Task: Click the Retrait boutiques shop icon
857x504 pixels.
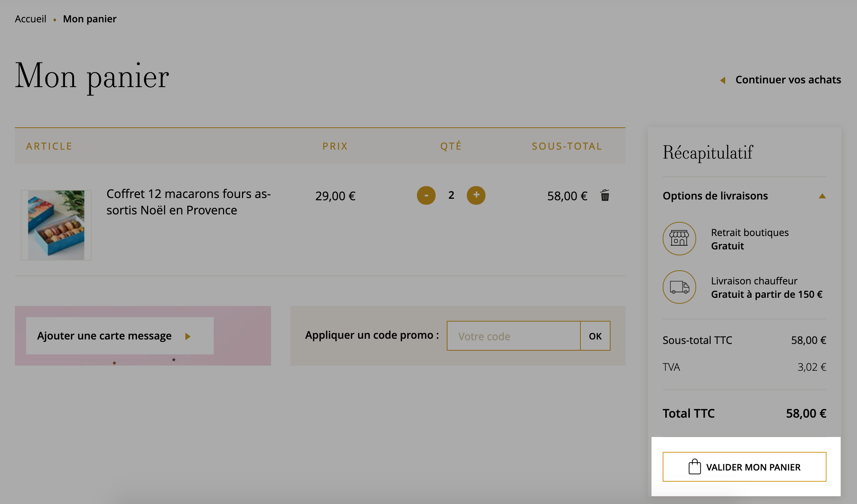Action: pos(679,239)
